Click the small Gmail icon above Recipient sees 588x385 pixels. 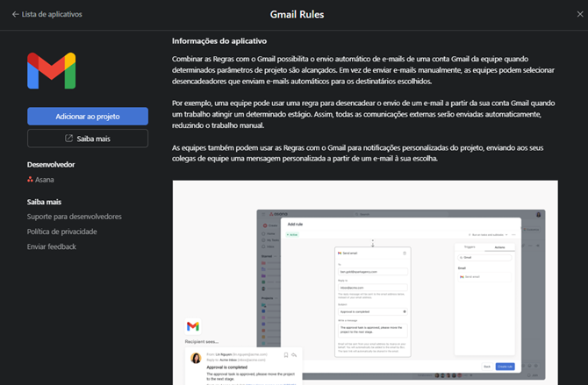[x=192, y=326]
